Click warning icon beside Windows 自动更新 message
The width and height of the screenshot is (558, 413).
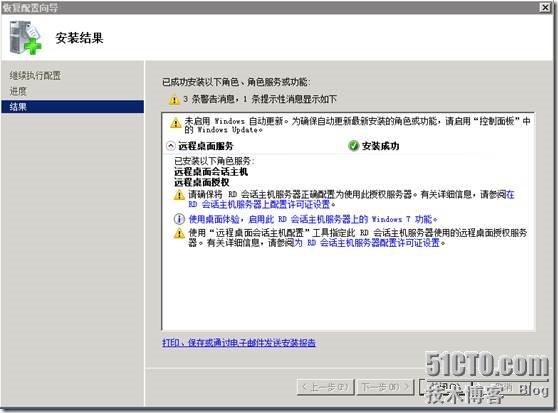tap(175, 123)
